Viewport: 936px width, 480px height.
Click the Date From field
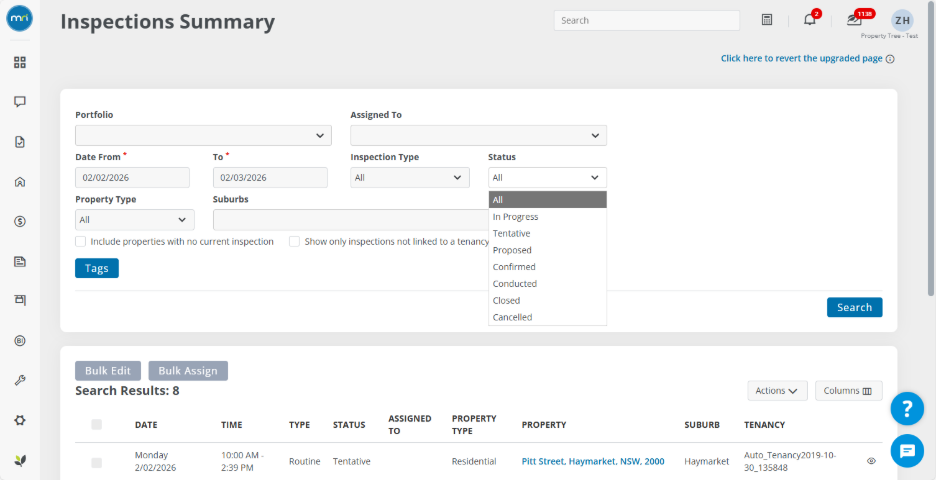click(x=133, y=178)
